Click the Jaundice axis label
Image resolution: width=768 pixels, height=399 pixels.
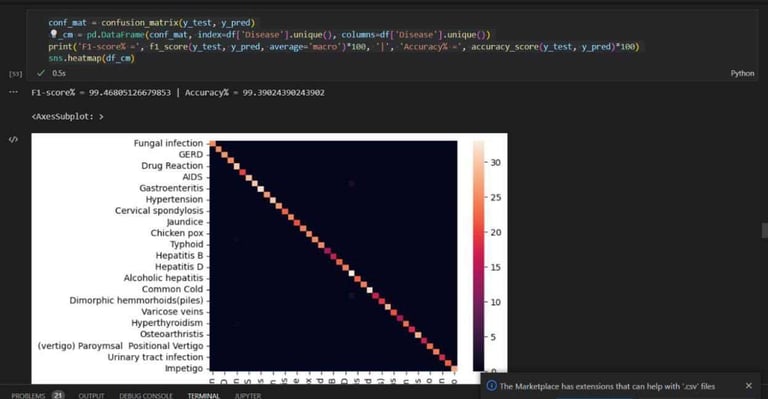coord(185,222)
